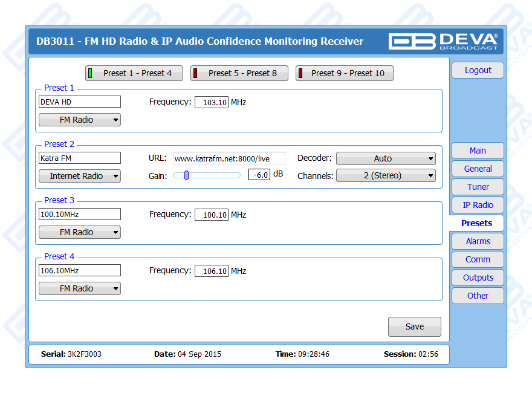Open Preset 4 FM Radio dropdown
The height and width of the screenshot is (393, 532).
80,288
